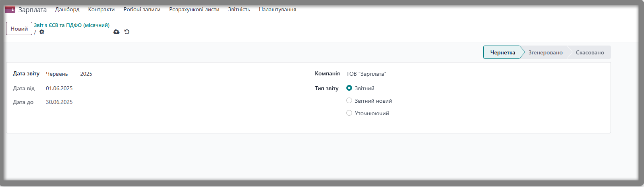Open the Контракти menu
This screenshot has height=187, width=644.
click(101, 9)
